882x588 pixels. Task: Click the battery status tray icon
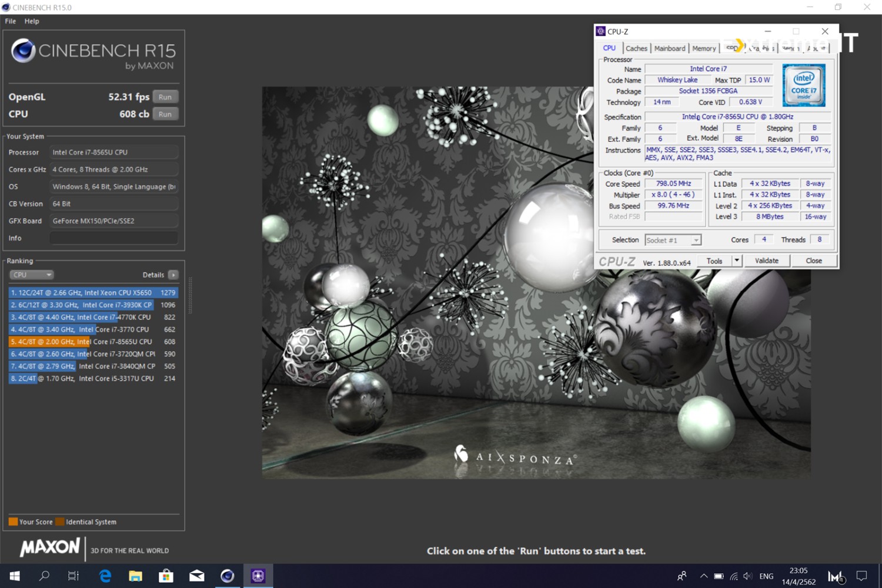(719, 576)
